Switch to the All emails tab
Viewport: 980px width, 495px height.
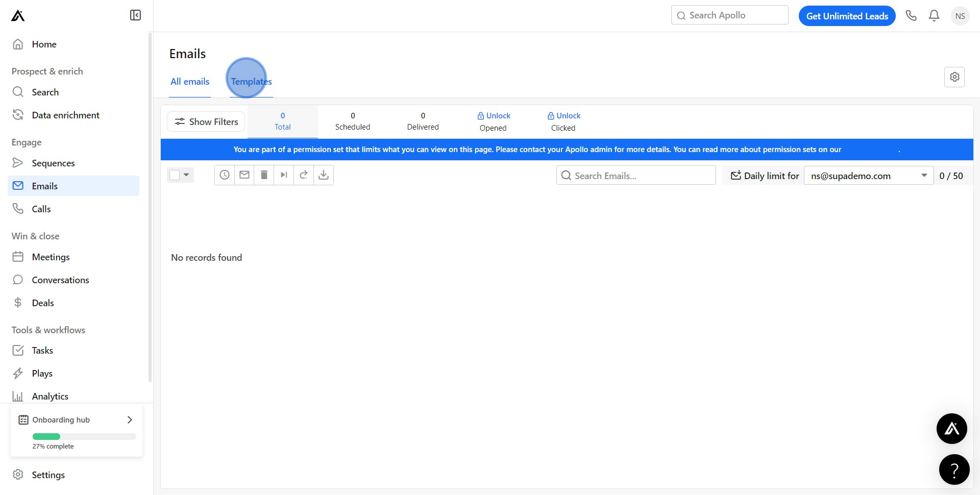(190, 82)
